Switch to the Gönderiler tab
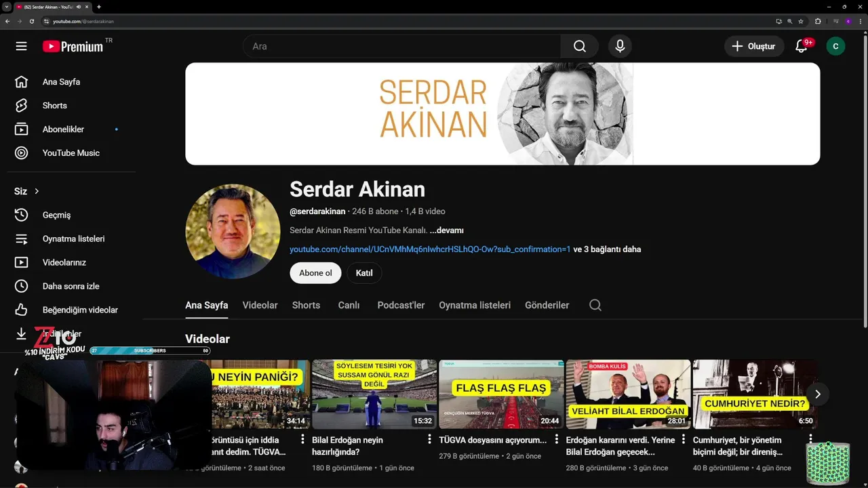868x488 pixels. 547,305
